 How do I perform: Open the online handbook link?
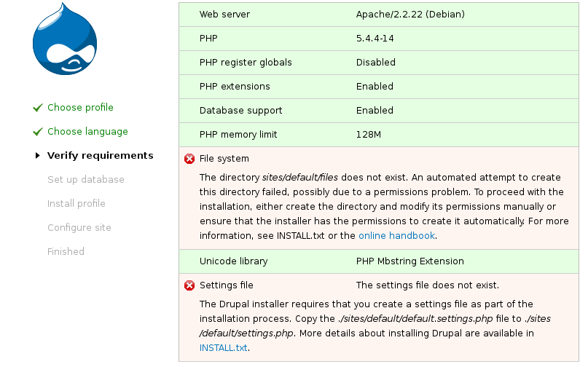(396, 236)
